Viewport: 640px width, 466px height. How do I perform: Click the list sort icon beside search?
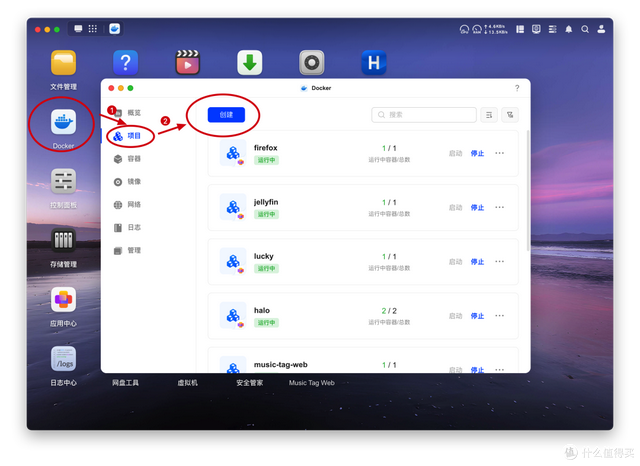[489, 115]
